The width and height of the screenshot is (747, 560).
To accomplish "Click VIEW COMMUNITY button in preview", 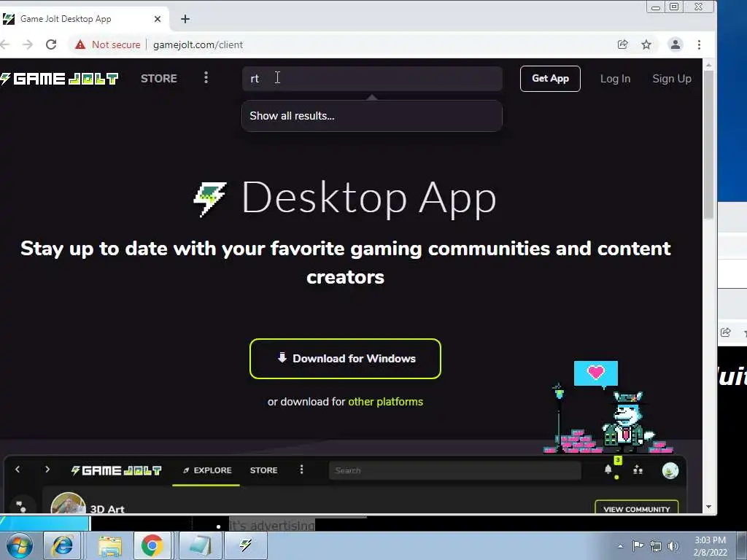I will (636, 507).
